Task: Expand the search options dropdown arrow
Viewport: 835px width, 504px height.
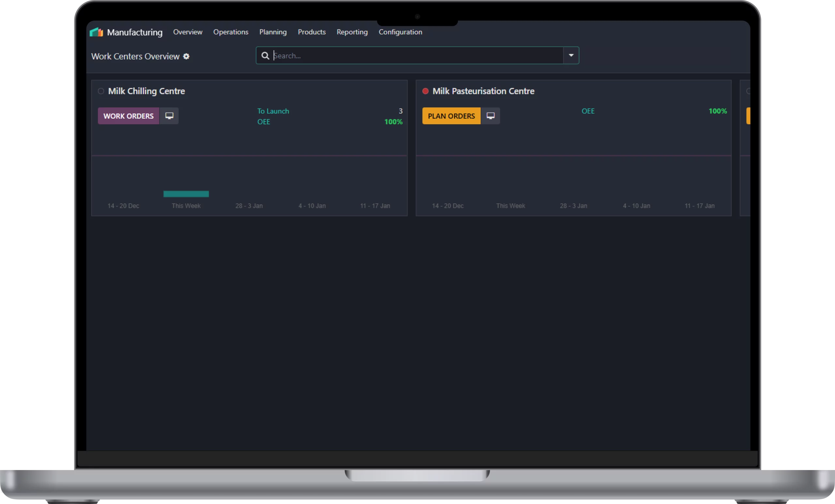Action: click(571, 55)
